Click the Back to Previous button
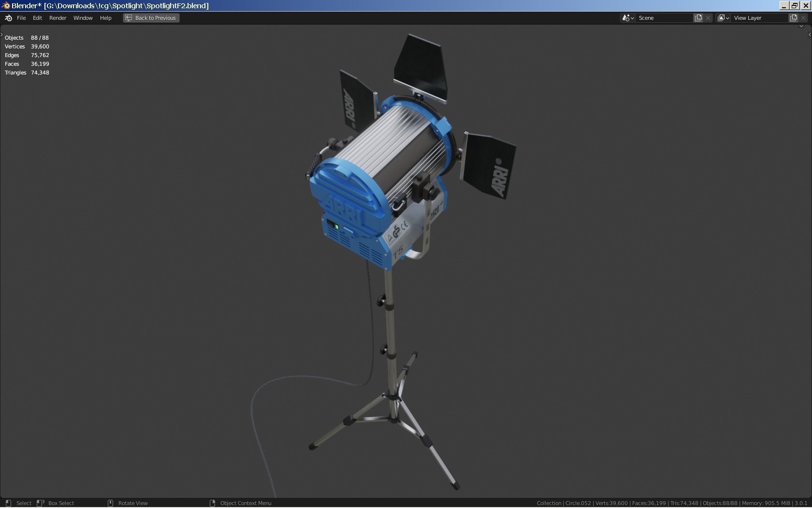Viewport: 812px width, 508px height. 151,18
